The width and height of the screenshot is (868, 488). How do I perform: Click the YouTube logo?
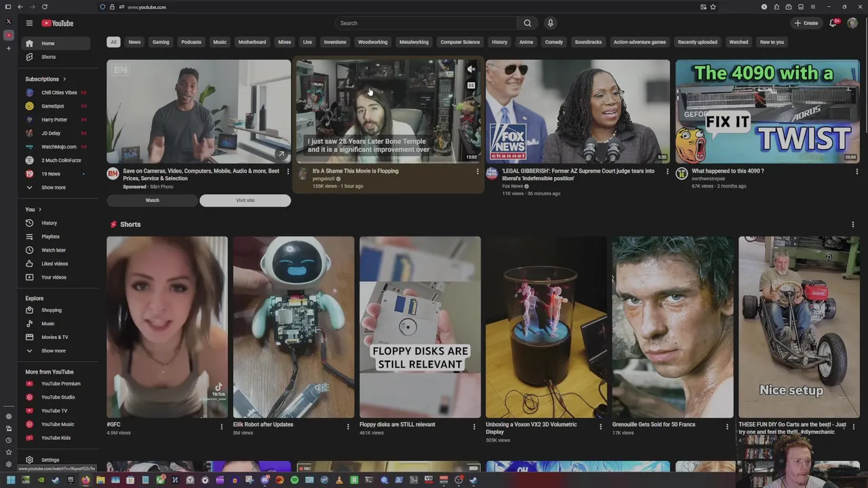[57, 23]
